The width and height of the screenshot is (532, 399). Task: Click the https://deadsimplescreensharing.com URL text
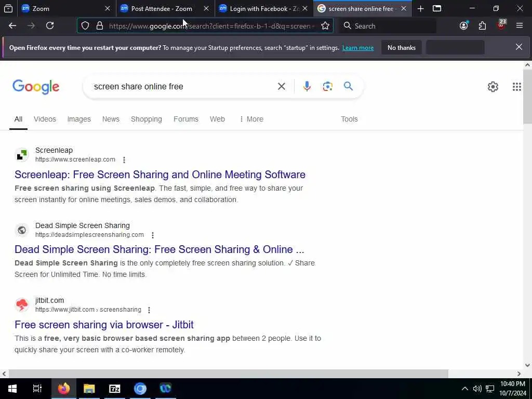[89, 235]
